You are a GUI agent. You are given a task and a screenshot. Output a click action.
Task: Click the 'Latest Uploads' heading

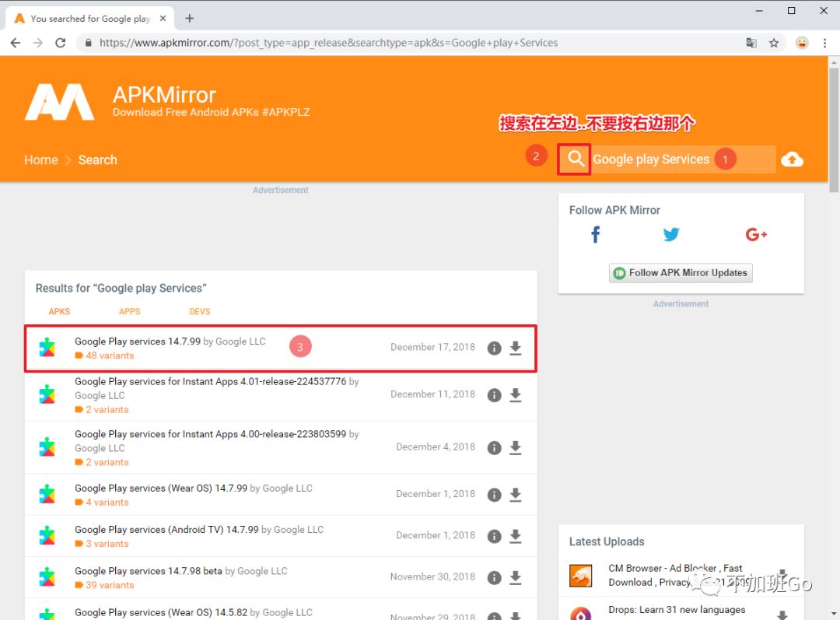[x=607, y=541]
